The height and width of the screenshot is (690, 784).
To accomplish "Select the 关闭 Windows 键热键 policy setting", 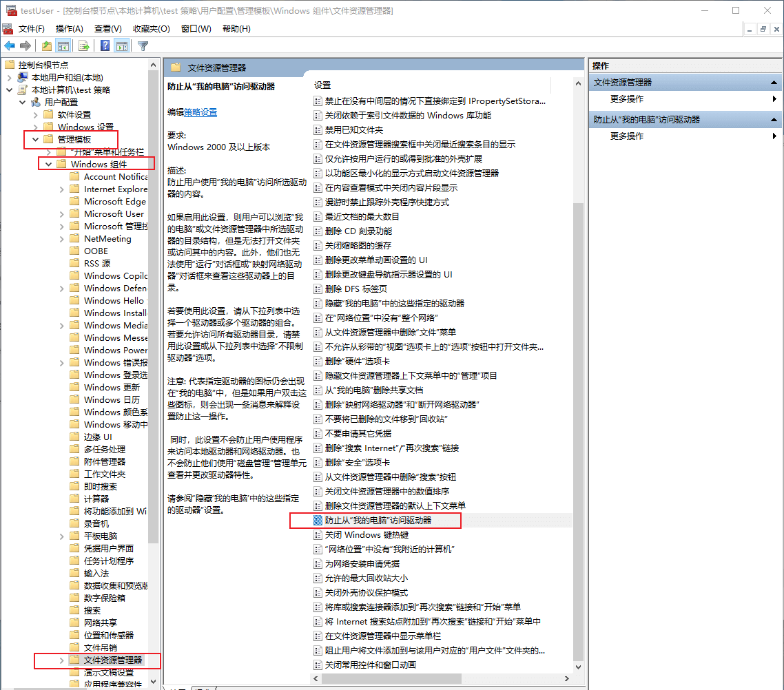I will (367, 535).
